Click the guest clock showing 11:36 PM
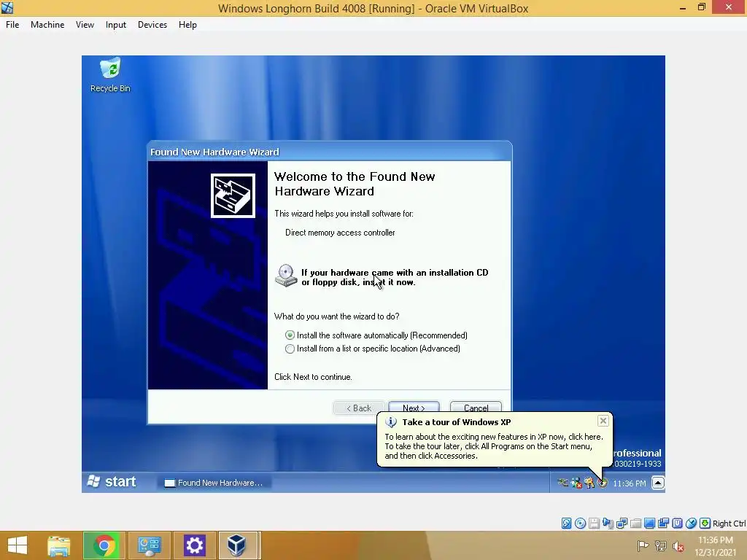Image resolution: width=747 pixels, height=560 pixels. 630,483
